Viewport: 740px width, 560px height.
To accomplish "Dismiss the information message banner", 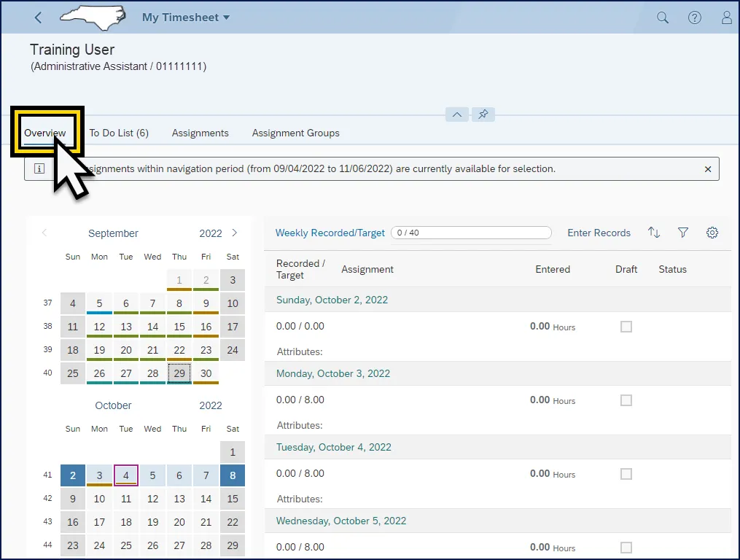I will [707, 168].
